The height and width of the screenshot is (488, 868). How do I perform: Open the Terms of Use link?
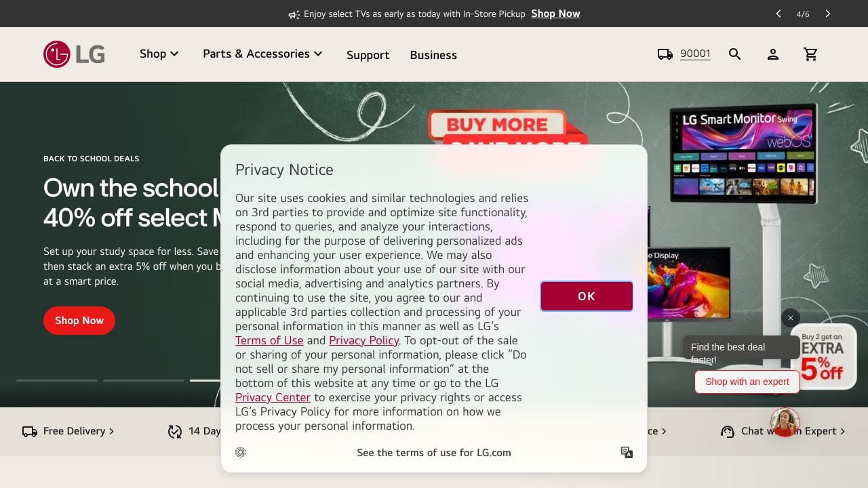click(x=269, y=340)
